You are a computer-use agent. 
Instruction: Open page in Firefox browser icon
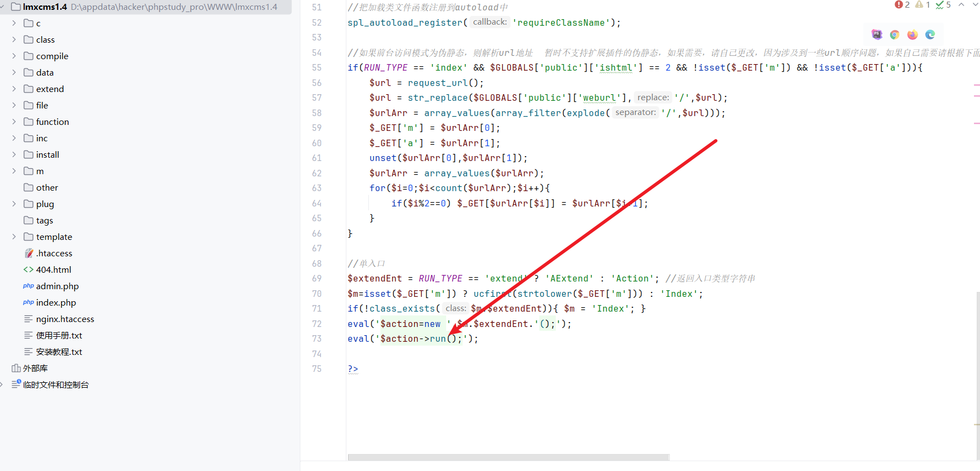912,35
